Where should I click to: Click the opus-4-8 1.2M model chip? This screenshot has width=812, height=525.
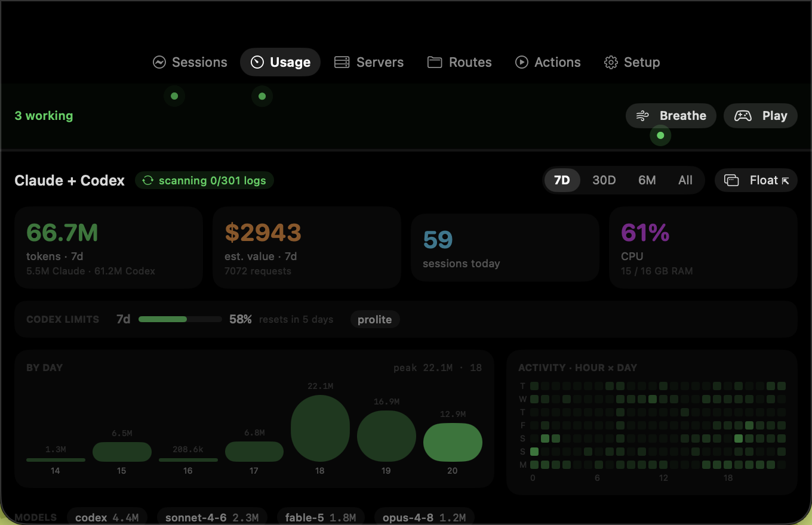pos(425,517)
